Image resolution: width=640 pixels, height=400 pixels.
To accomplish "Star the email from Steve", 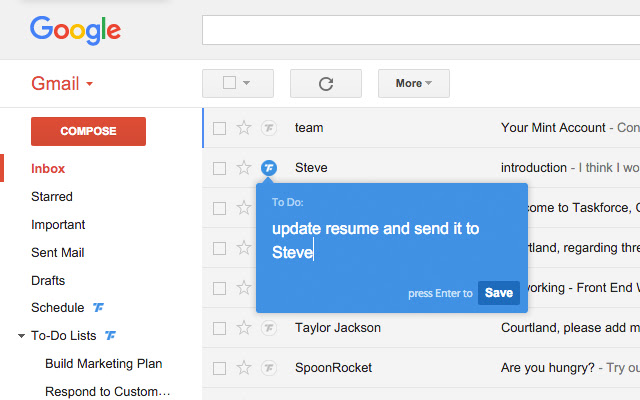I will pos(244,168).
